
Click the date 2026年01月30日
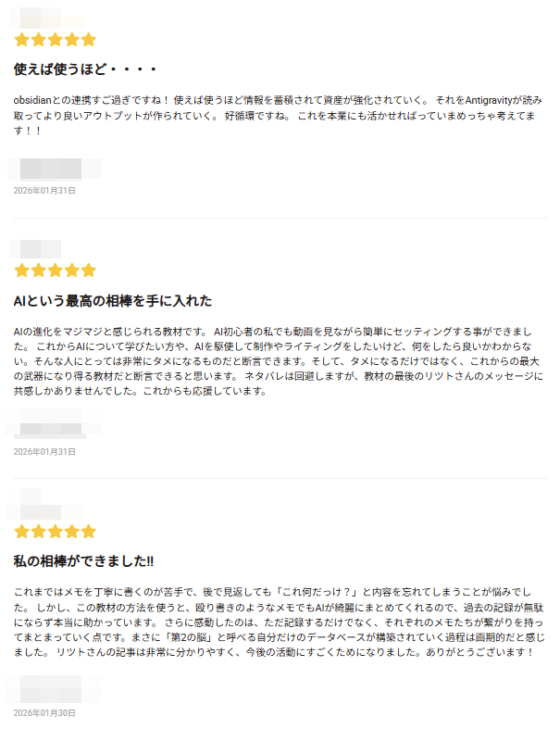(x=44, y=713)
